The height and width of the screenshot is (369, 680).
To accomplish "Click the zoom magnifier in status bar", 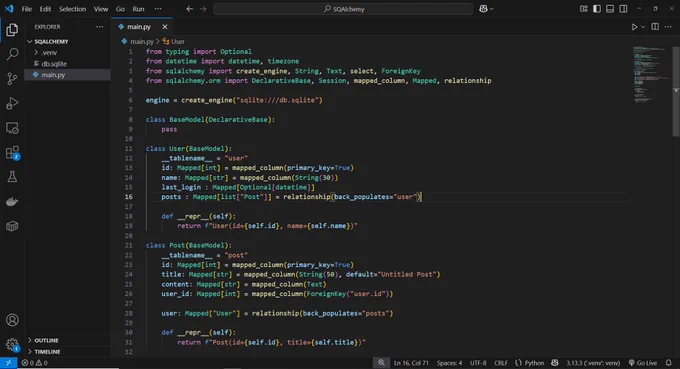I will (x=381, y=363).
